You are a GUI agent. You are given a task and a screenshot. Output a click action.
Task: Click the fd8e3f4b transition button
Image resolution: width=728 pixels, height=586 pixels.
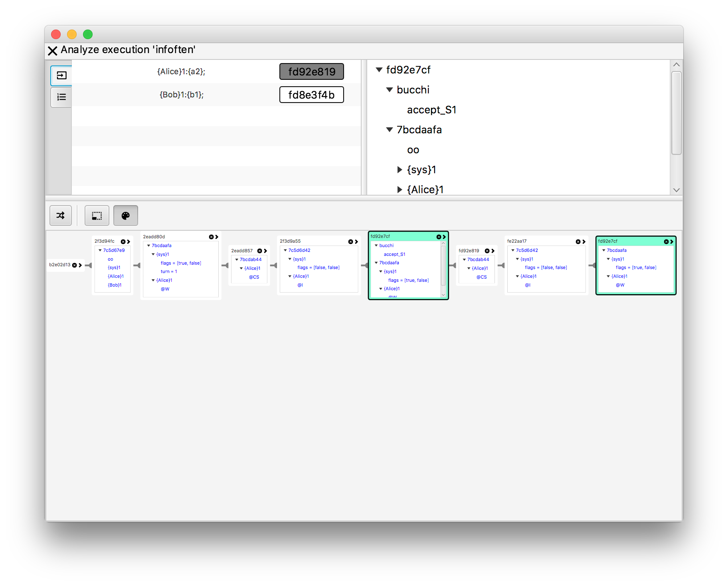(x=311, y=95)
